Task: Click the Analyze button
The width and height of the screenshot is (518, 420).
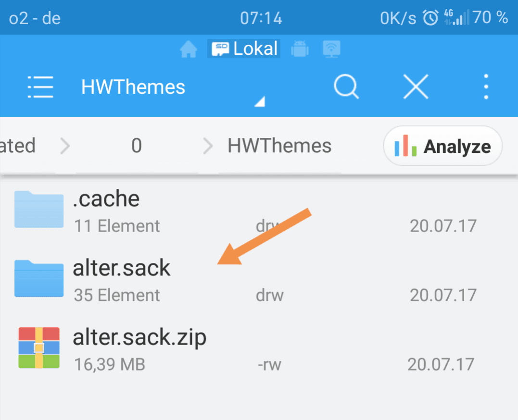Action: coord(442,146)
